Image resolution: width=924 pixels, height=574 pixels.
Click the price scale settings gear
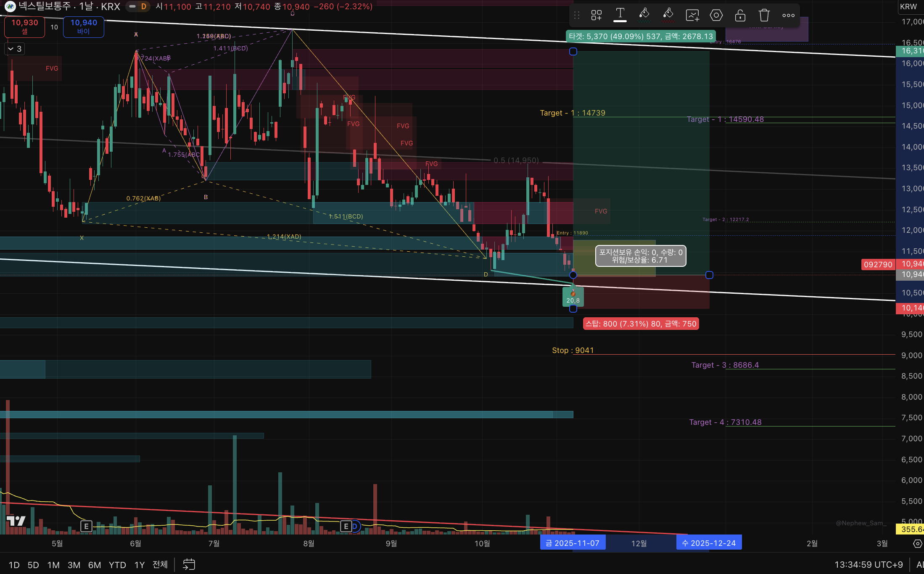[x=917, y=544]
